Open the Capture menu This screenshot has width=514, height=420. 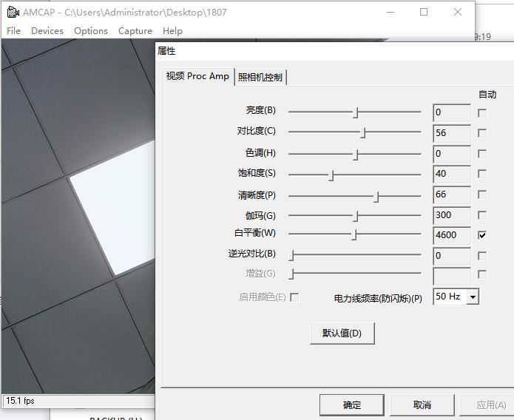[x=135, y=30]
